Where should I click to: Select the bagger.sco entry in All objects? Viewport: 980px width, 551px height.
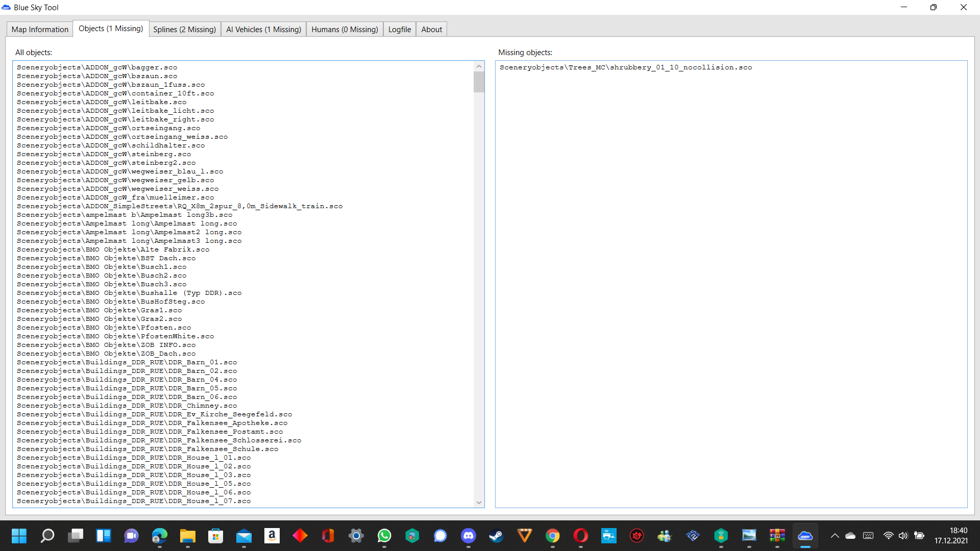(x=97, y=67)
